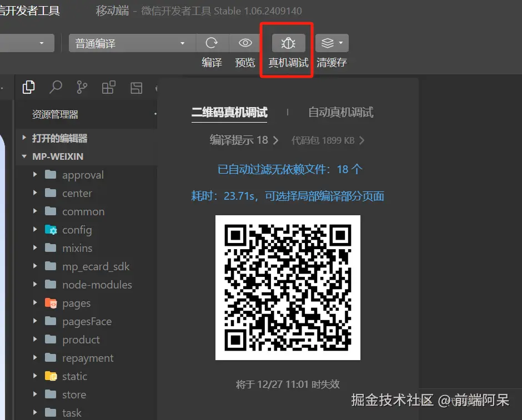Image resolution: width=522 pixels, height=420 pixels.
Task: Open the search magnifier icon
Action: coord(56,88)
